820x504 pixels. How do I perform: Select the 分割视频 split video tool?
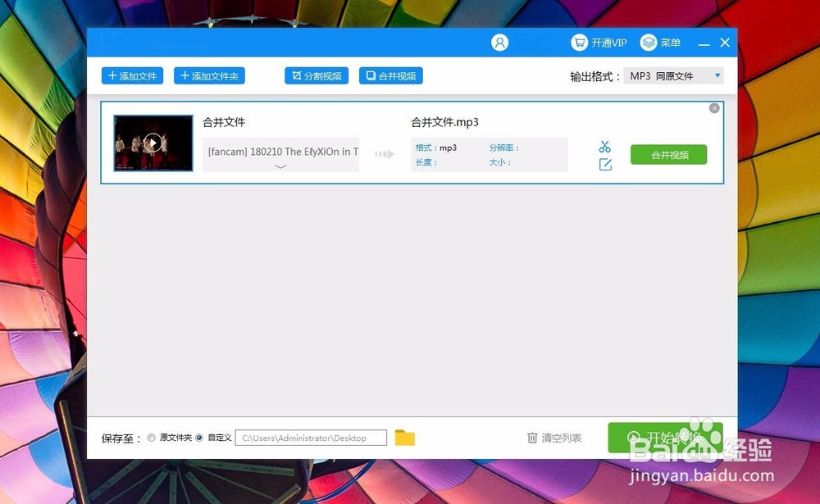click(x=316, y=75)
